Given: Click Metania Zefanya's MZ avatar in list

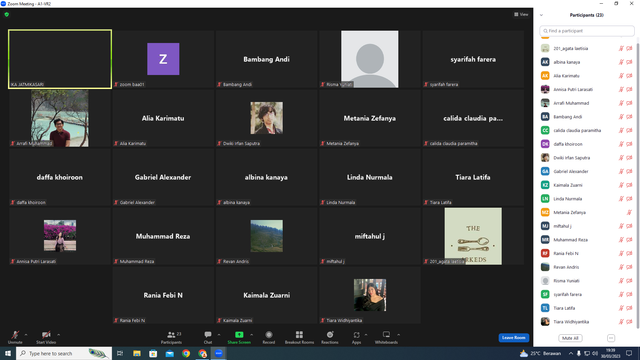Looking at the screenshot, I should click(x=545, y=212).
